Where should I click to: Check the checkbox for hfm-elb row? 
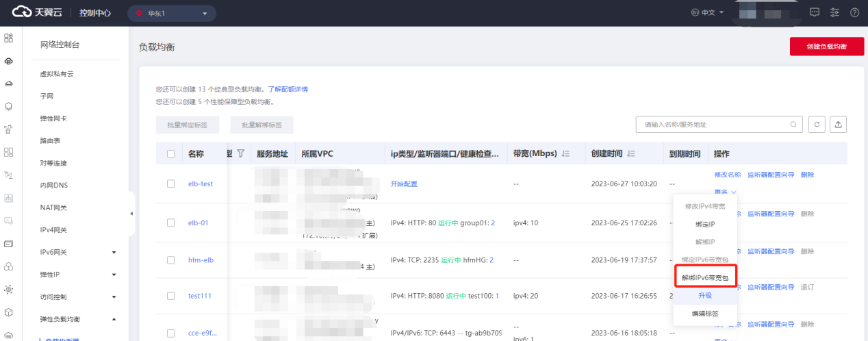pos(170,260)
